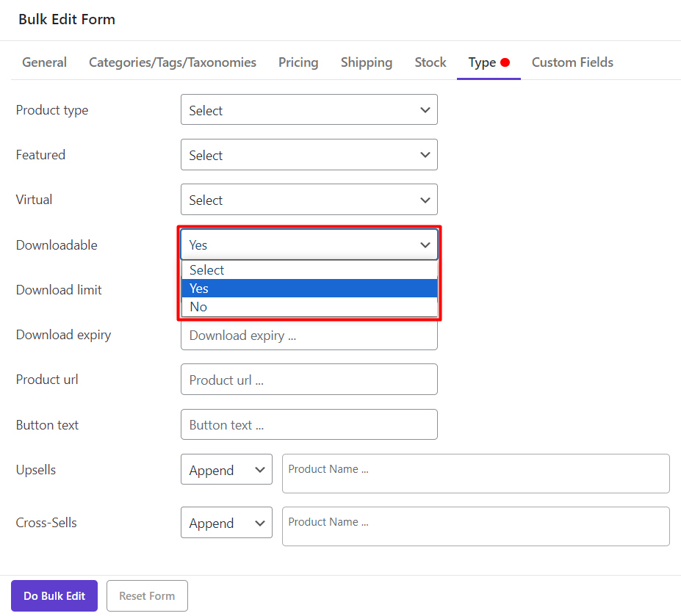Click the Do Bulk Edit button

pos(54,595)
